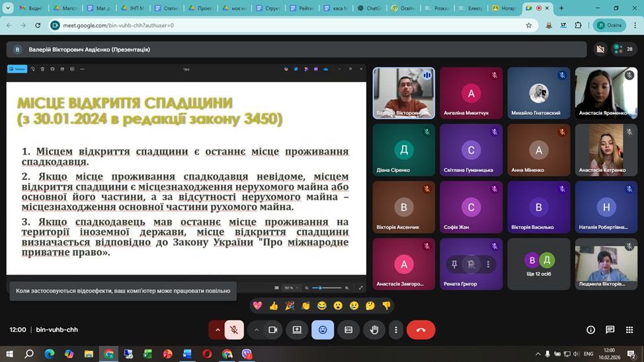This screenshot has width=644, height=362.
Task: Select Анастасія Яременко's video tile
Action: tap(606, 93)
